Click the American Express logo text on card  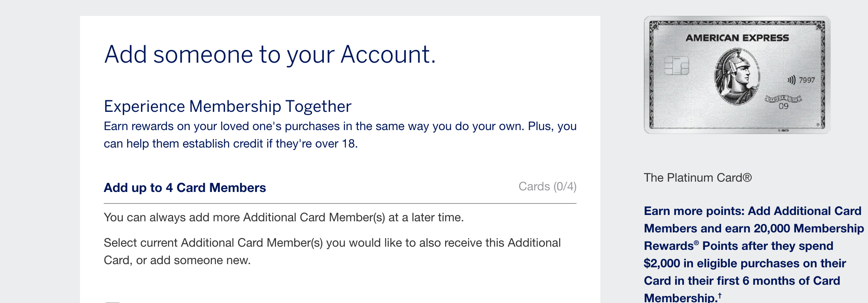coord(737,38)
